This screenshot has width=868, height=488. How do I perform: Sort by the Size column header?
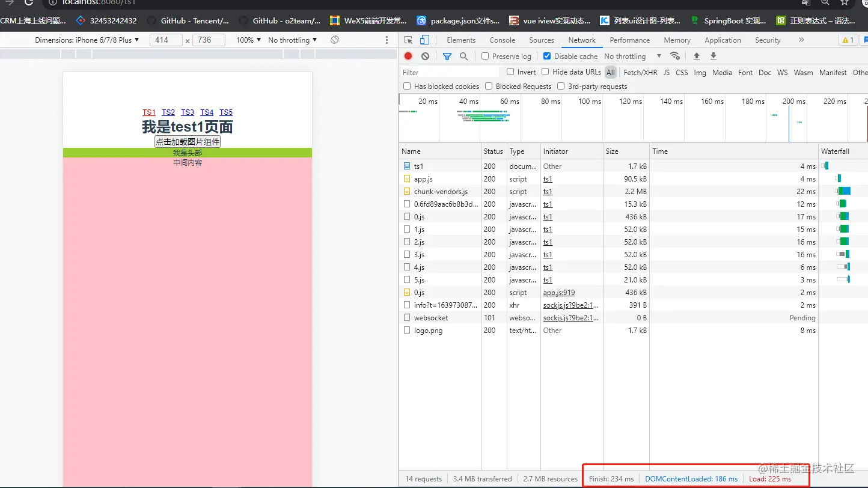[x=626, y=151]
